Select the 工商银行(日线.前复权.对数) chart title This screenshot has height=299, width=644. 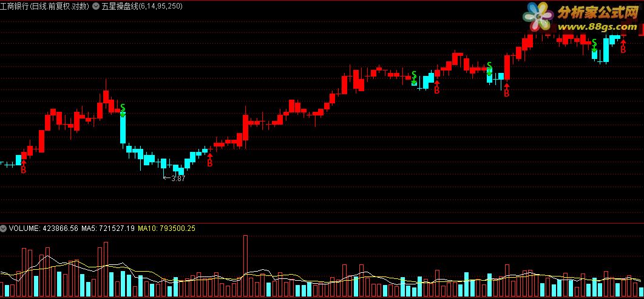pos(45,6)
